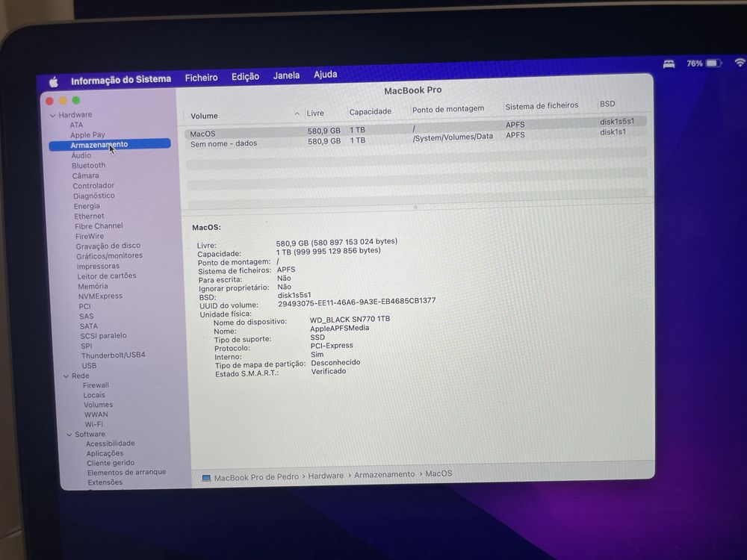
Task: Sort by Sistema de ficheiros column header
Action: pyautogui.click(x=542, y=106)
